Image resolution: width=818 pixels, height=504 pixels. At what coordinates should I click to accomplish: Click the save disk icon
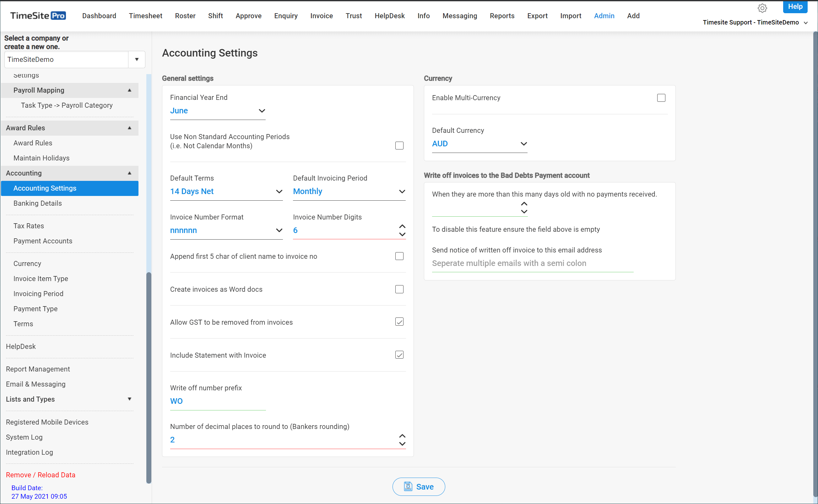pyautogui.click(x=408, y=487)
